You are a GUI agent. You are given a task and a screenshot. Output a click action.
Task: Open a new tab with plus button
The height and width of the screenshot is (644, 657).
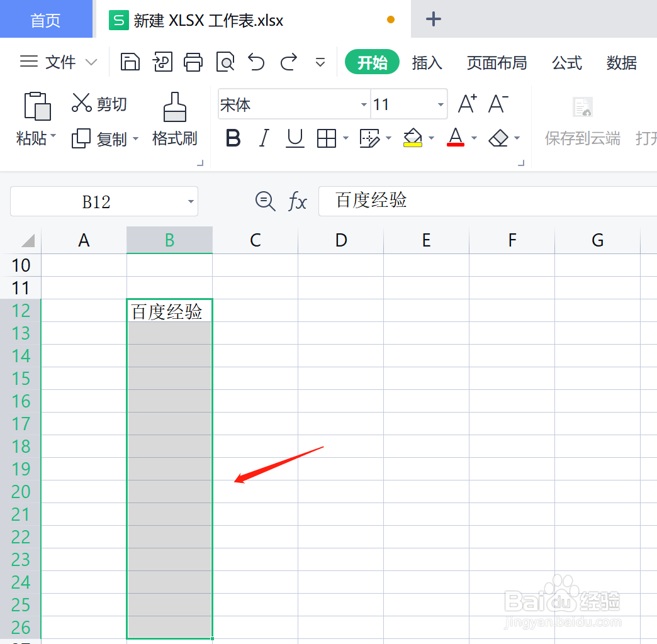433,19
